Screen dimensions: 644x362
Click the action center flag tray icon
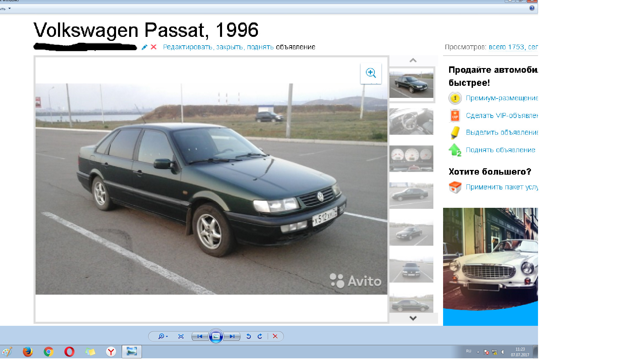click(x=486, y=352)
